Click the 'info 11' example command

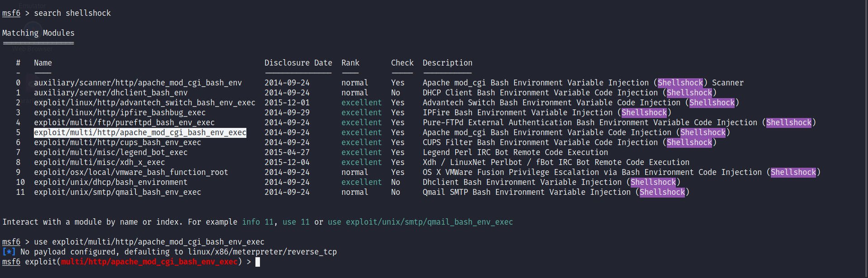pos(257,222)
